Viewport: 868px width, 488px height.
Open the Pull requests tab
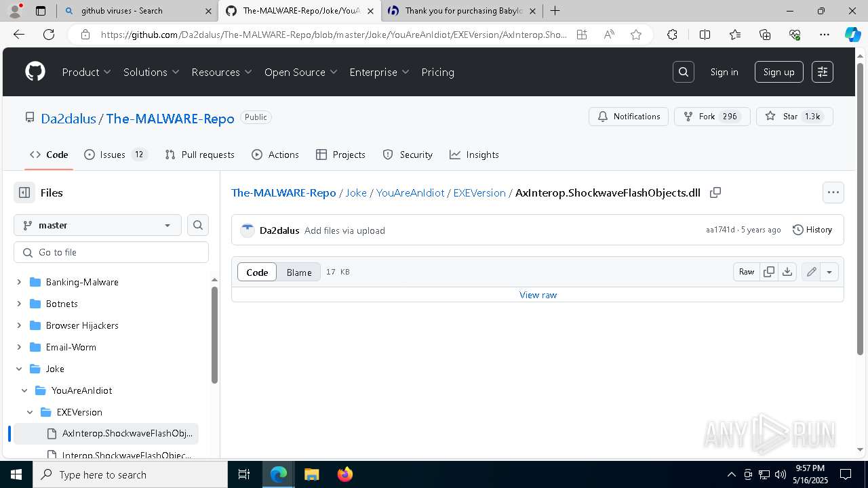click(200, 155)
